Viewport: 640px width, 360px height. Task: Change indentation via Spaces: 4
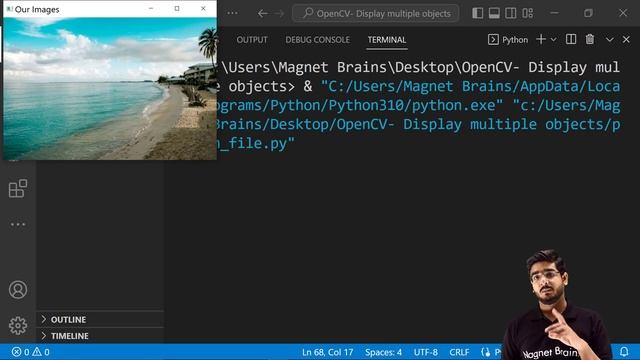point(383,352)
